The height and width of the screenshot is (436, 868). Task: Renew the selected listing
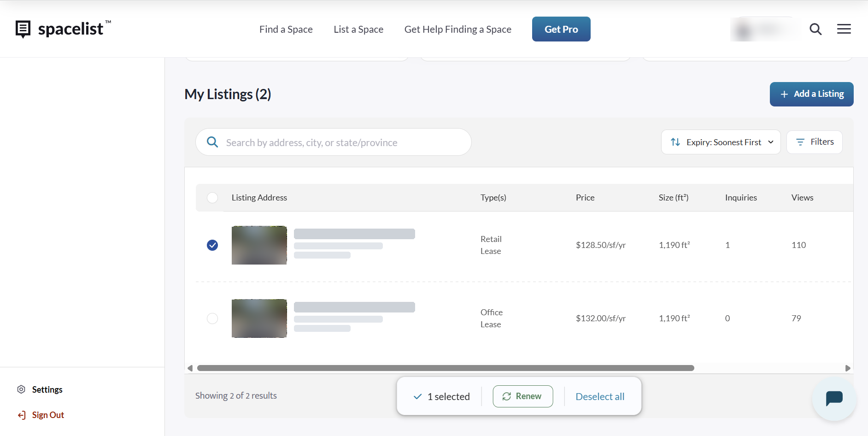pos(522,396)
